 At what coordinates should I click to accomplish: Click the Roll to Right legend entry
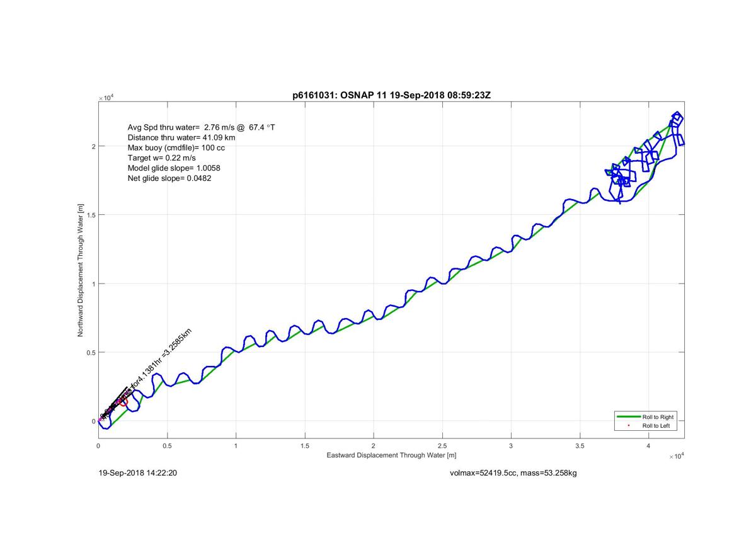tap(658, 417)
